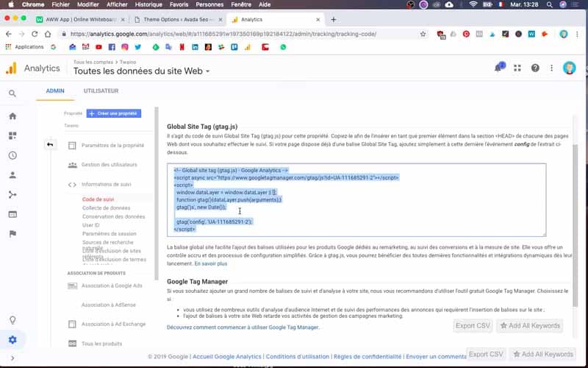Follow the 'En savoir plus' link
Image resolution: width=588 pixels, height=368 pixels.
point(211,264)
